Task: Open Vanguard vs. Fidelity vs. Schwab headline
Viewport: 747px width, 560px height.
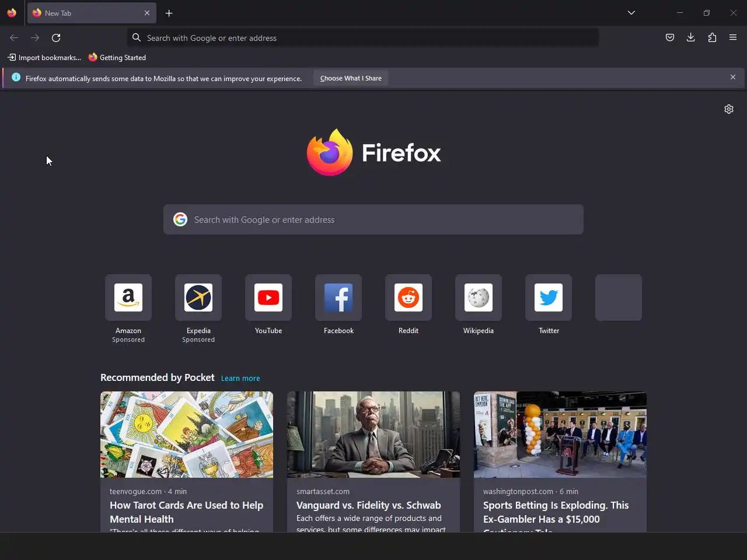Action: 368,505
